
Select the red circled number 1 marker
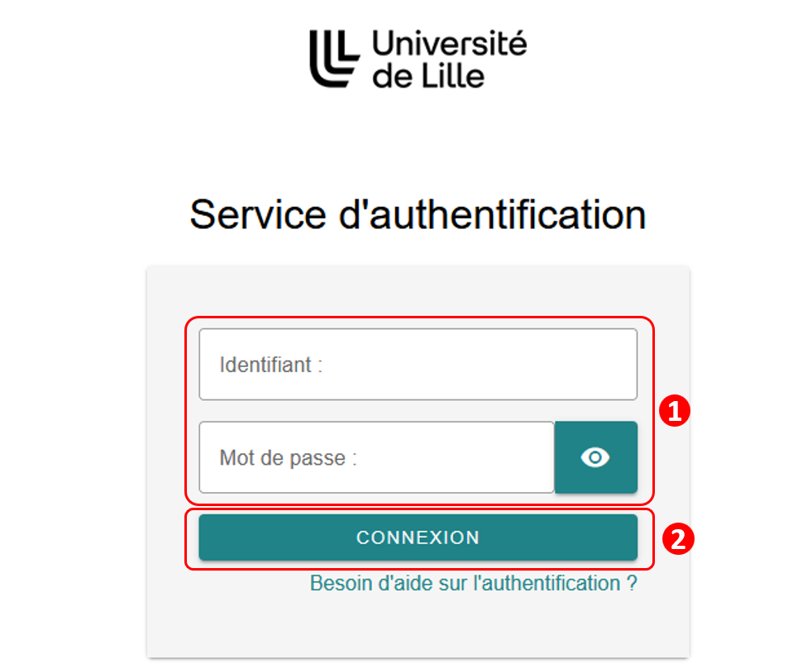click(674, 411)
